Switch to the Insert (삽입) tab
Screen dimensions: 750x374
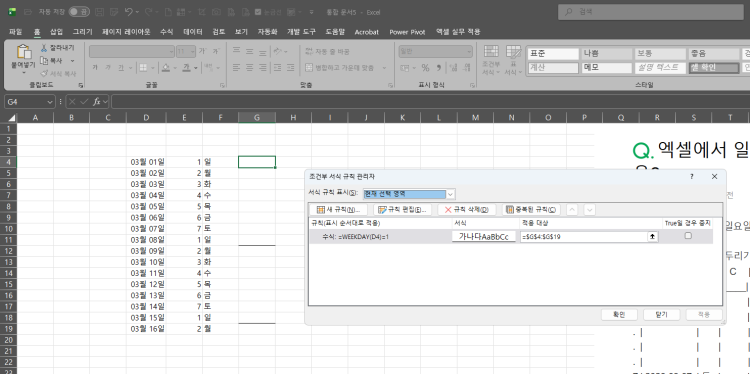[56, 32]
